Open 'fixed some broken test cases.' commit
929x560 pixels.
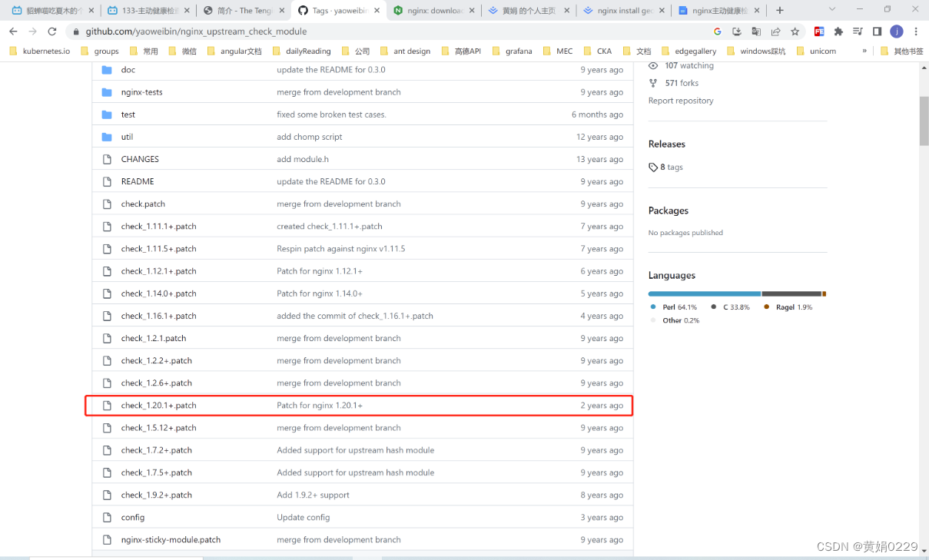click(x=331, y=114)
